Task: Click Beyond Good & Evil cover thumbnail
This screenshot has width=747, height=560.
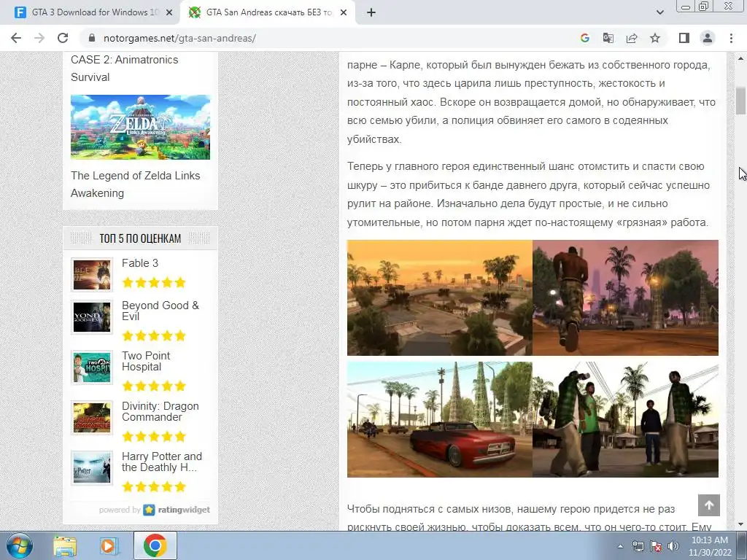Action: click(91, 316)
